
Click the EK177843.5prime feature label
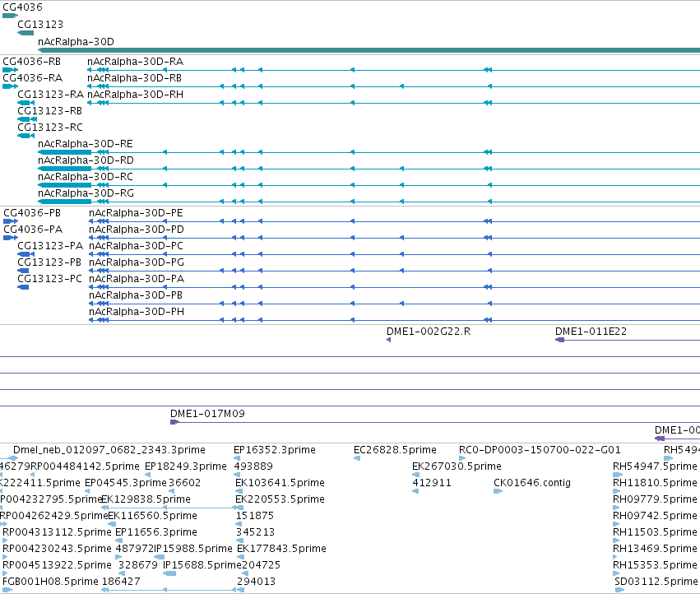[x=281, y=549]
